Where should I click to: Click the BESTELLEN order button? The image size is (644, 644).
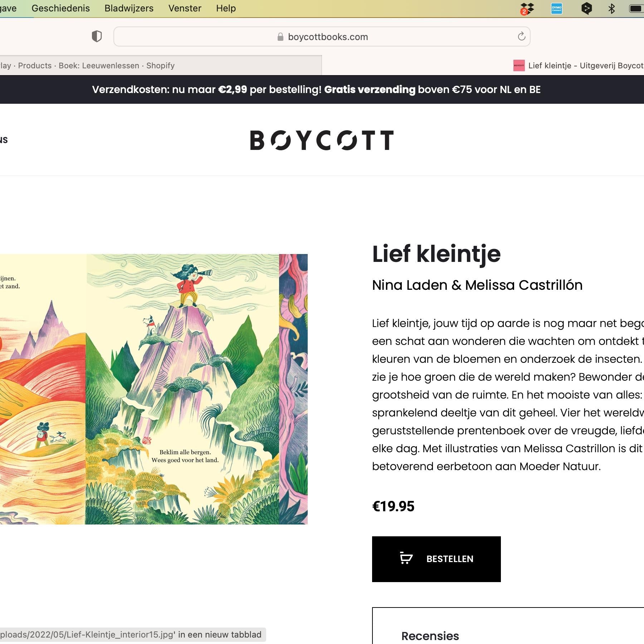pos(436,559)
